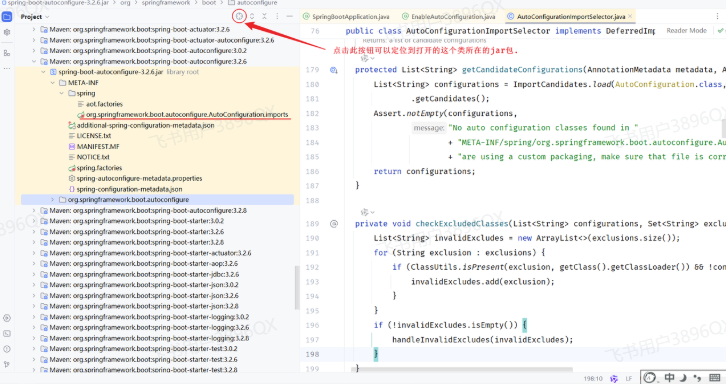Expand org.springframework.boot.autoconfigure package
726x384 pixels.
pyautogui.click(x=52, y=200)
